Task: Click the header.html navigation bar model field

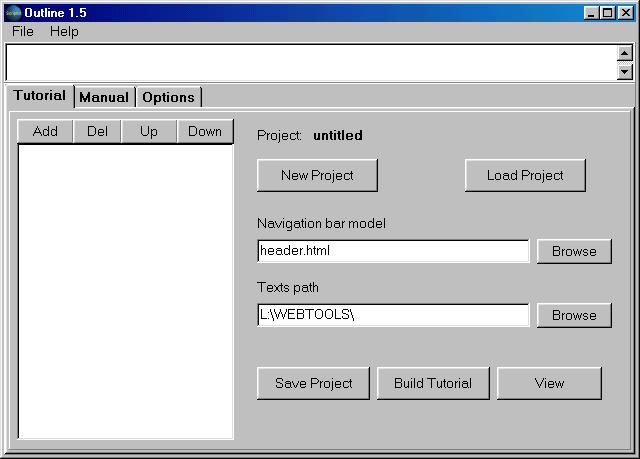Action: [393, 251]
